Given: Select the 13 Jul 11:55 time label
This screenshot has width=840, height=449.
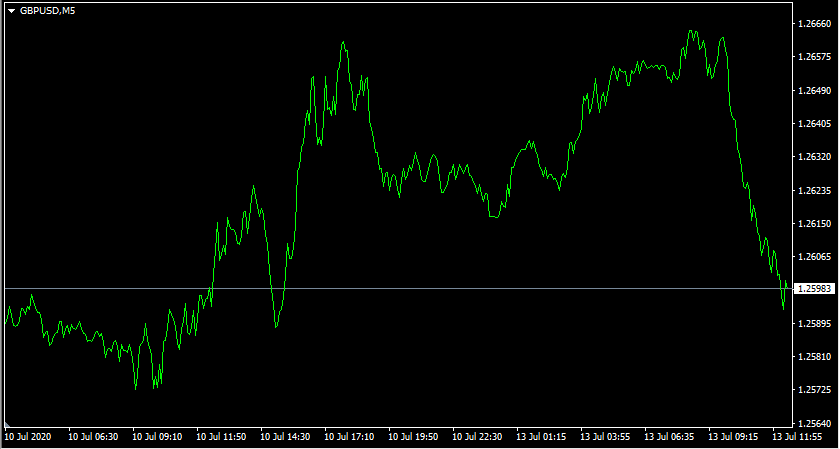Looking at the screenshot, I should tap(798, 437).
